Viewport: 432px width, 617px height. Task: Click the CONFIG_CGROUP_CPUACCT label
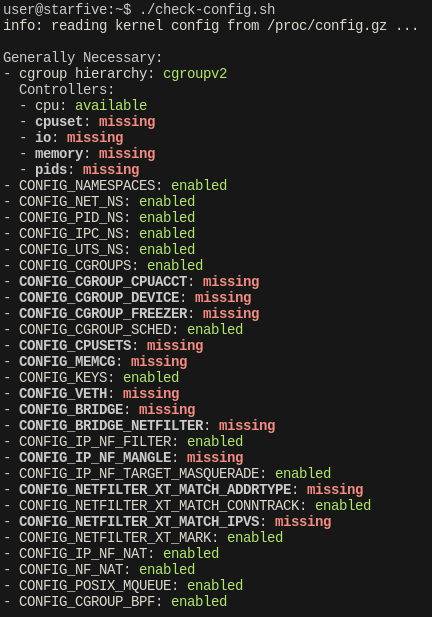pyautogui.click(x=103, y=282)
